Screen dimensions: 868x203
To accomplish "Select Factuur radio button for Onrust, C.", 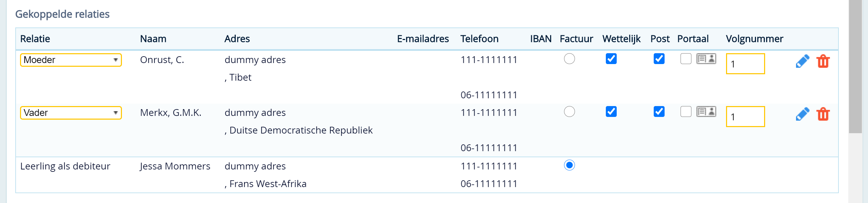I will click(x=569, y=59).
